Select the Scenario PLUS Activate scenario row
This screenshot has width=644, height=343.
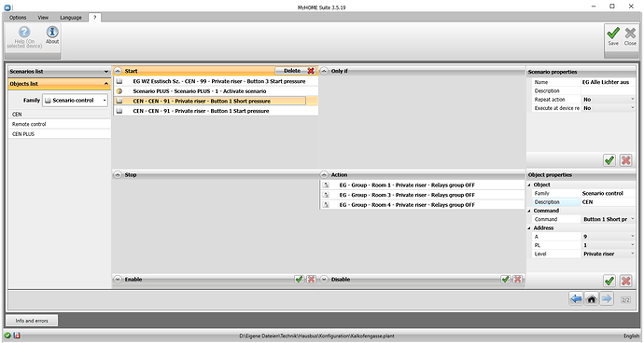click(216, 91)
